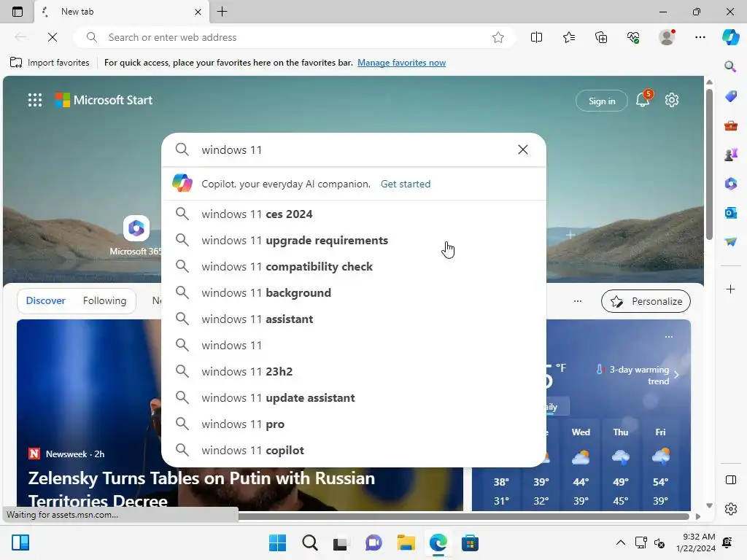The image size is (747, 560).
Task: Add a quick link plus tile
Action: click(570, 235)
